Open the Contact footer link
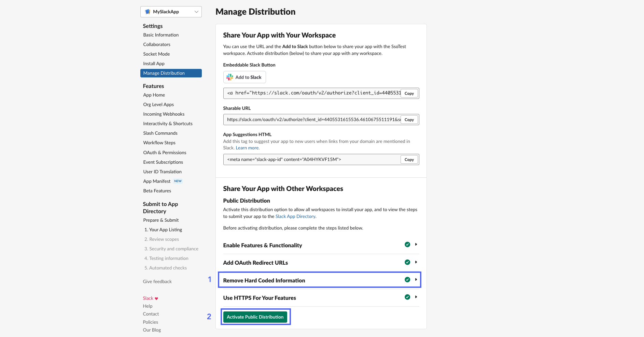The width and height of the screenshot is (644, 337). point(151,314)
